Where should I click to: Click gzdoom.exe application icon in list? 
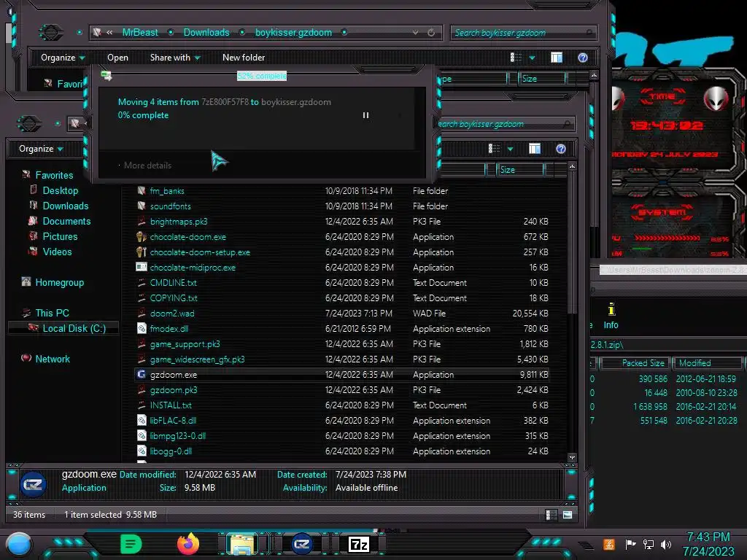142,375
